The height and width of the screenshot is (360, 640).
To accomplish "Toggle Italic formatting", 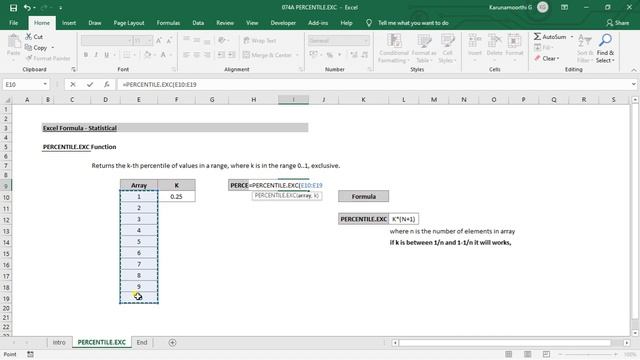I will click(x=96, y=55).
